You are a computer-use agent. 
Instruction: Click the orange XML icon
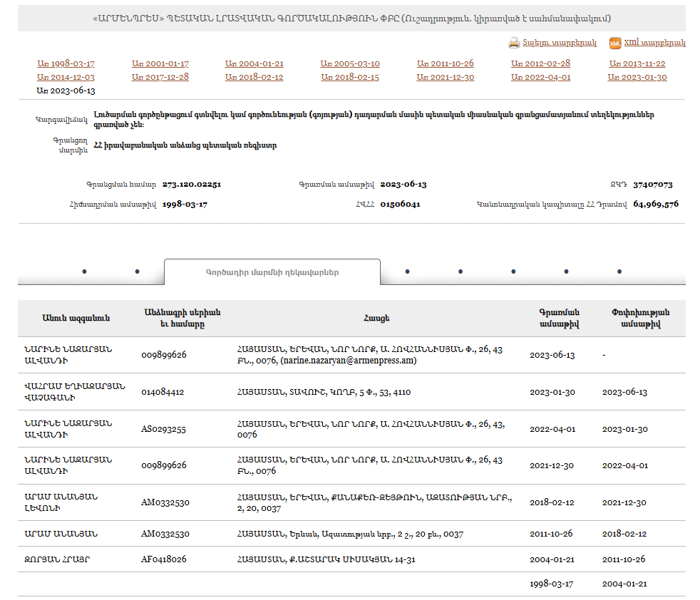[614, 43]
